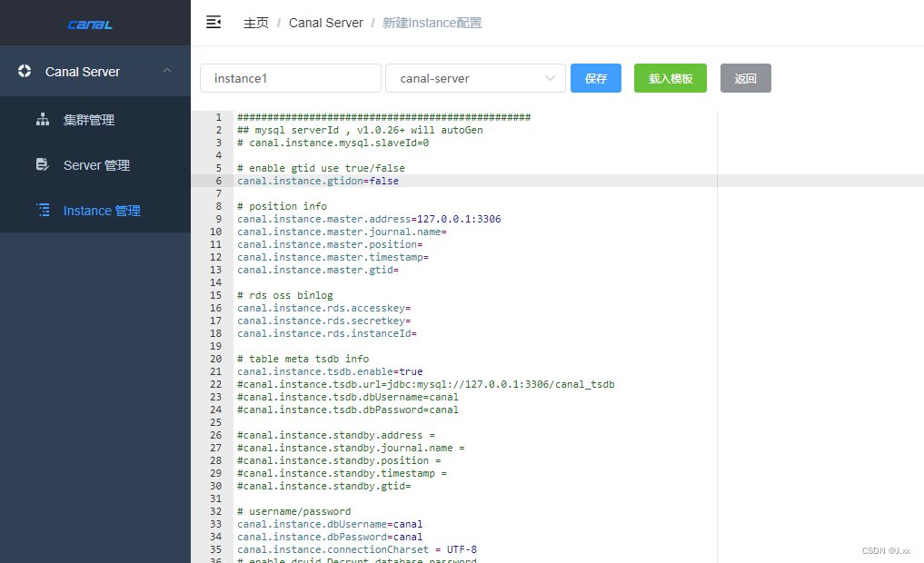Click the Canal Server menu icon
Viewport: 924px width, 563px height.
pos(25,71)
